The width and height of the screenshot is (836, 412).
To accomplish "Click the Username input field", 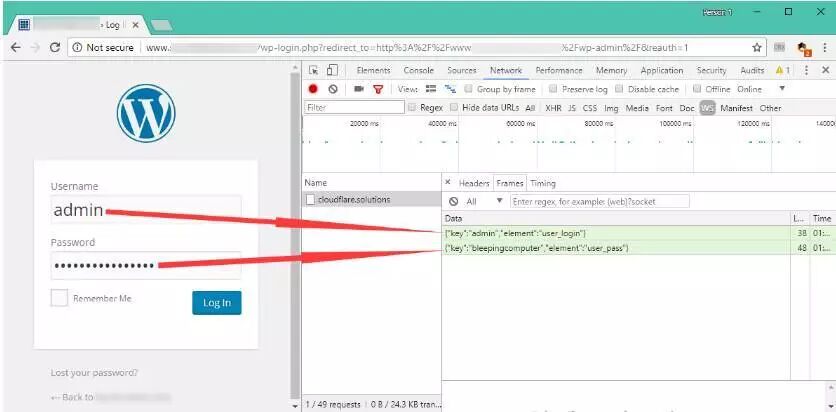I will tap(146, 210).
